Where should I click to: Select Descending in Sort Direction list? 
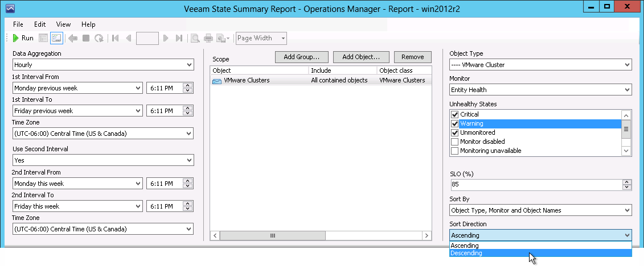tap(540, 253)
